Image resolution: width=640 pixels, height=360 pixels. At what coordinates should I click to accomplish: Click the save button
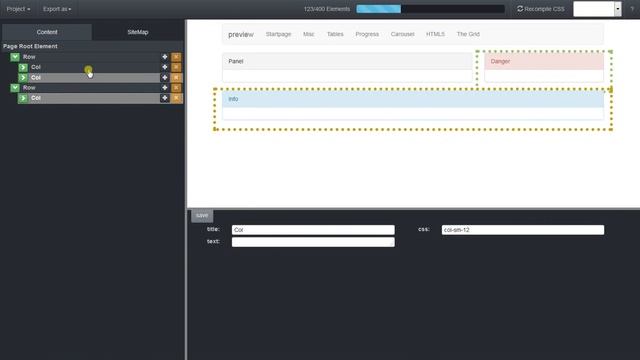(202, 215)
